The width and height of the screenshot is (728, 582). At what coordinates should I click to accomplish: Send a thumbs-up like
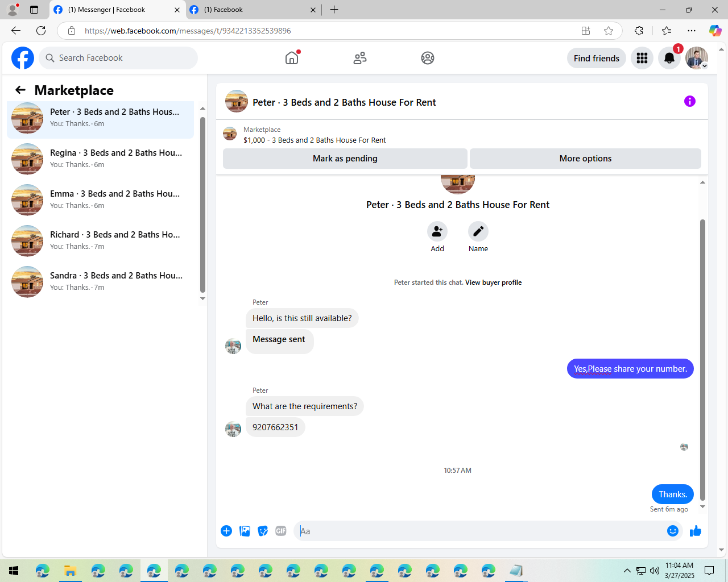pos(696,531)
